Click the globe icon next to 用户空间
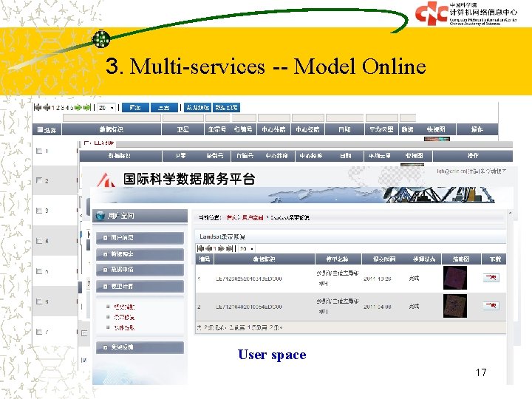The image size is (532, 399). tap(100, 216)
